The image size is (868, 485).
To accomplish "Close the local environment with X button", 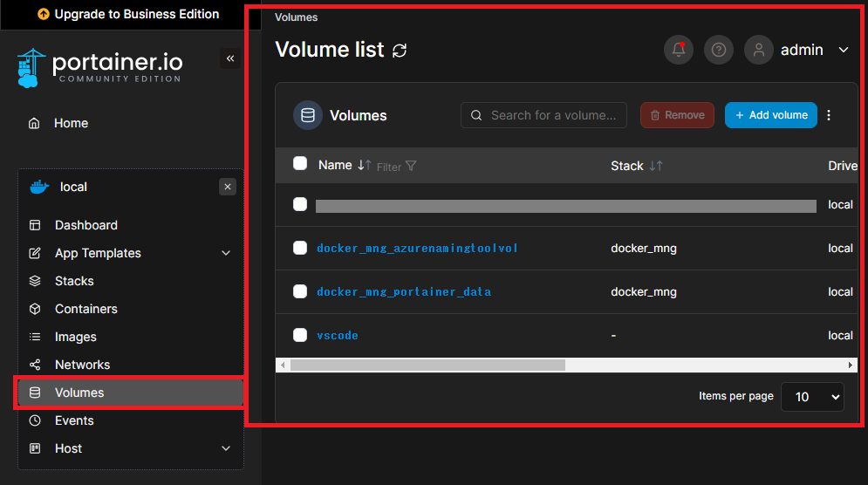I will (x=228, y=187).
